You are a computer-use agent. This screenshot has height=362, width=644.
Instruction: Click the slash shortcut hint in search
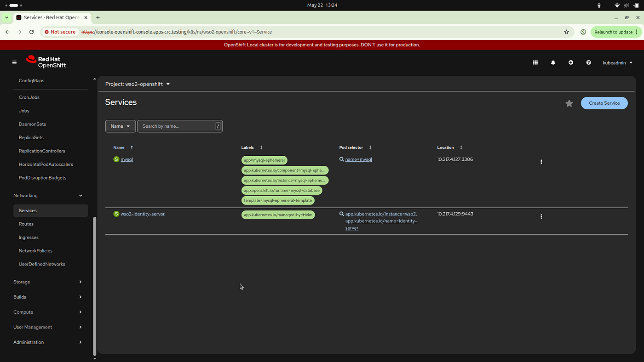tap(218, 126)
